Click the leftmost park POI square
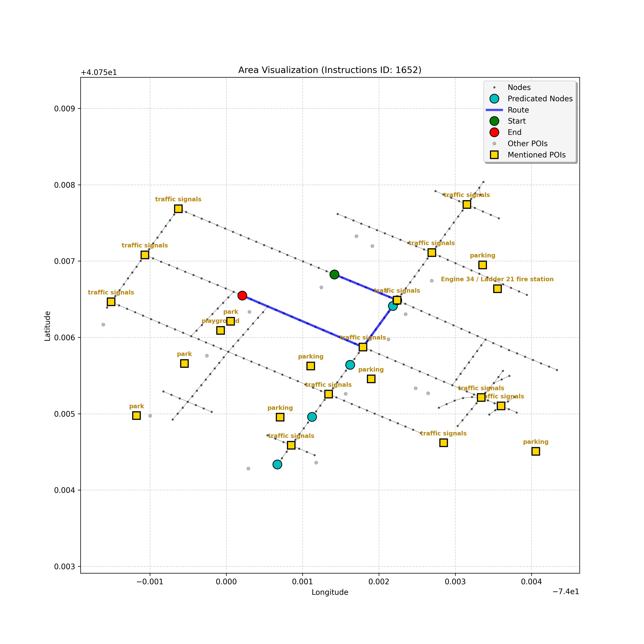Screen dimensions: 644x644 [136, 415]
